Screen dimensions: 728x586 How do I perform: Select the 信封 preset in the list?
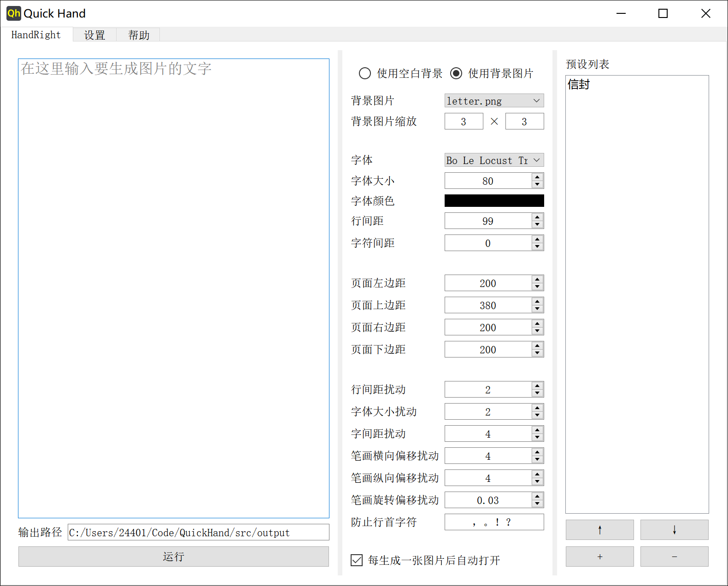[637, 84]
